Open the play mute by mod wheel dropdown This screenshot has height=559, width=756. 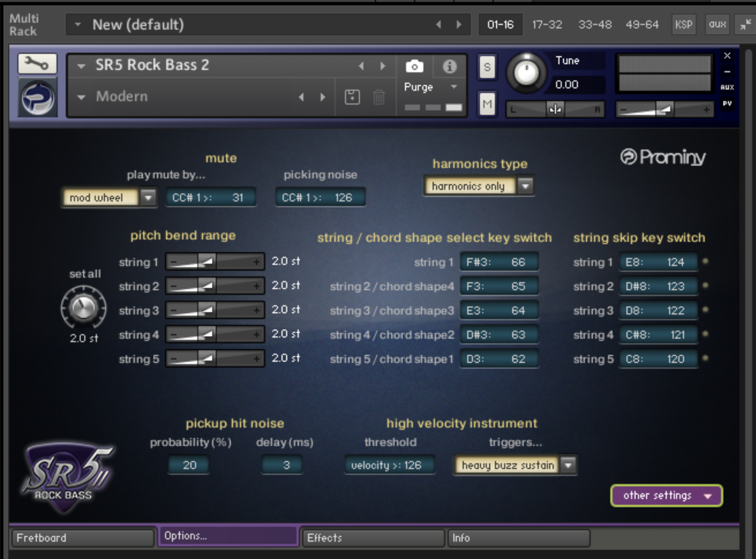point(109,198)
